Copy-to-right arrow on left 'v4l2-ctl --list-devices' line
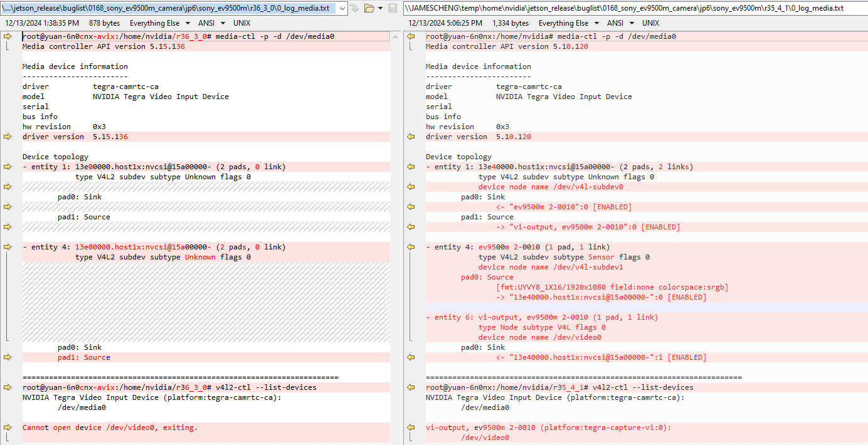Viewport: 868px width, 445px height. [8, 387]
